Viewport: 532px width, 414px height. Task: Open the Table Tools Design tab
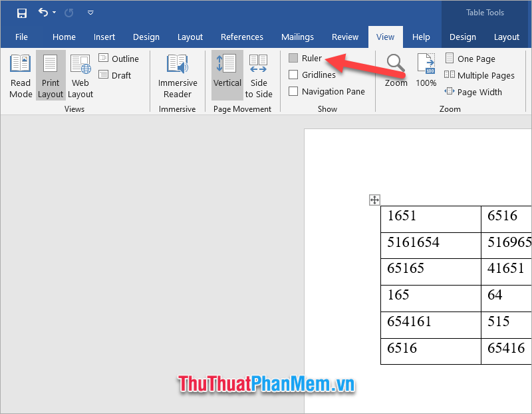(x=462, y=37)
